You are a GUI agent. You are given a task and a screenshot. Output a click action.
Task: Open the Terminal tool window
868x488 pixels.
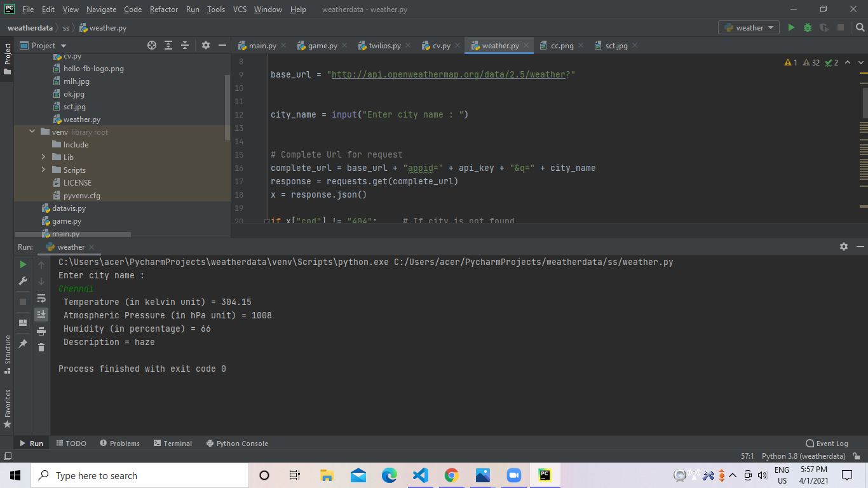tap(172, 444)
